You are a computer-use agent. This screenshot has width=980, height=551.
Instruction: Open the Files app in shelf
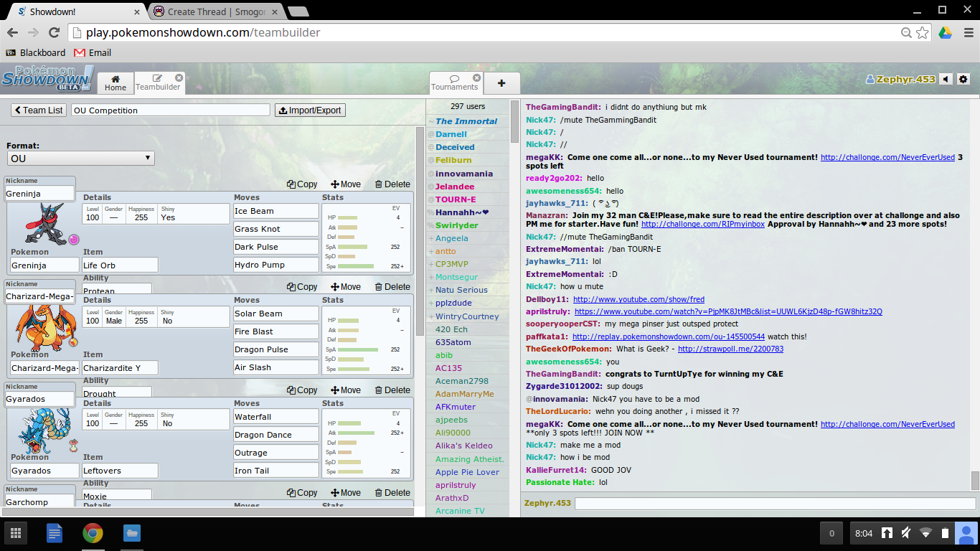pos(131,533)
